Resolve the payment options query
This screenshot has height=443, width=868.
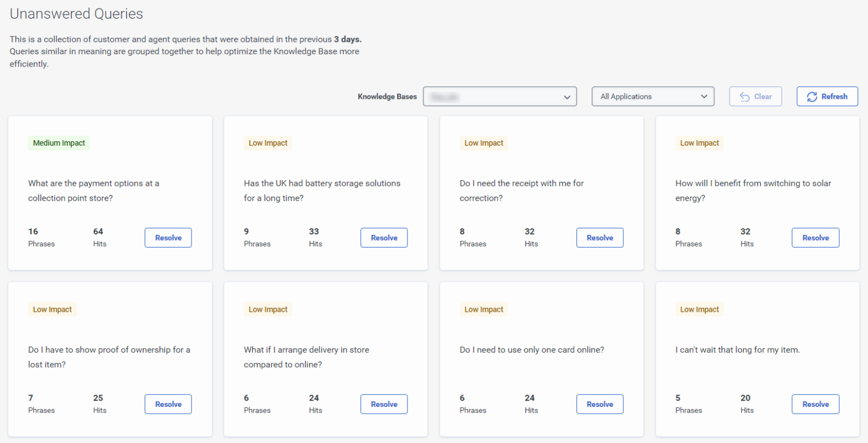(x=168, y=237)
